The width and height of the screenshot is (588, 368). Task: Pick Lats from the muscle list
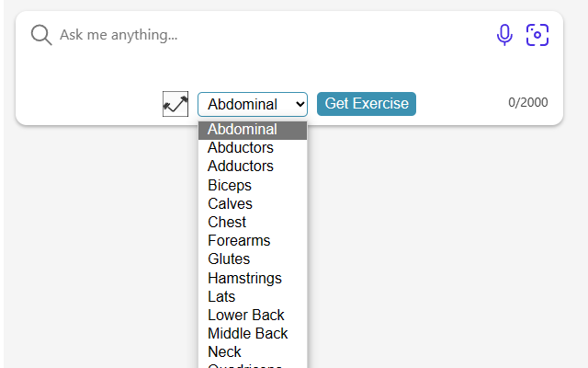coord(221,296)
